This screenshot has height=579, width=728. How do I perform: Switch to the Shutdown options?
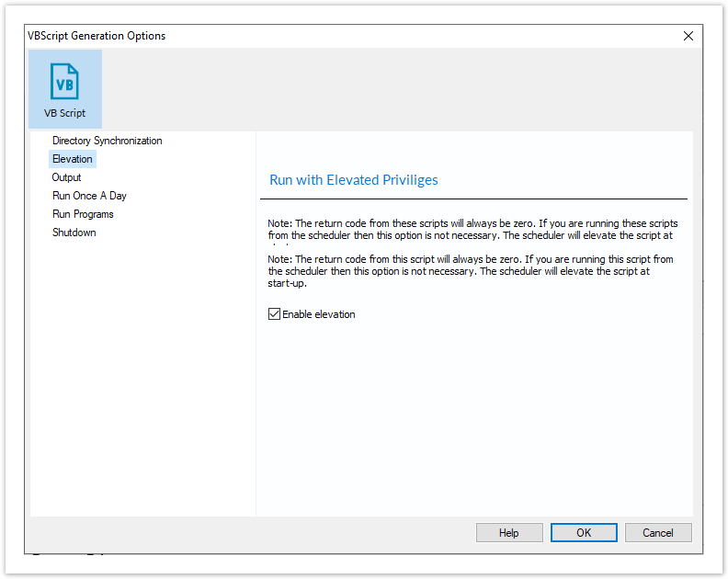point(74,233)
